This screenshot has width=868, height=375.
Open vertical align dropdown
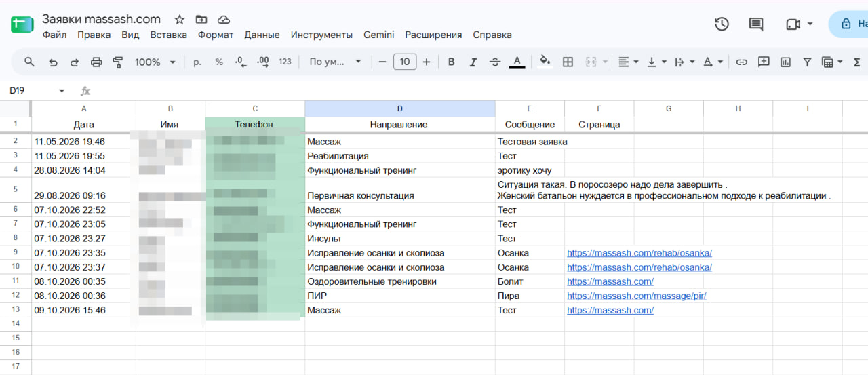point(656,62)
